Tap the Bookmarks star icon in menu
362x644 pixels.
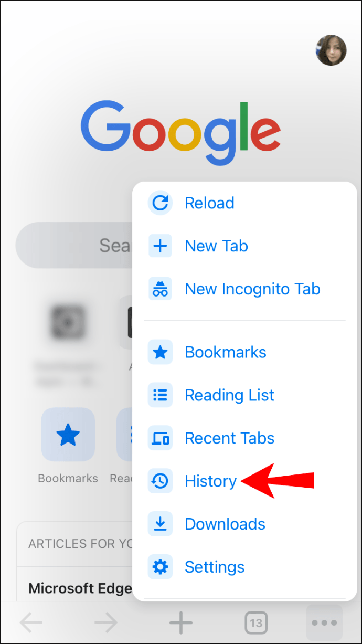160,353
